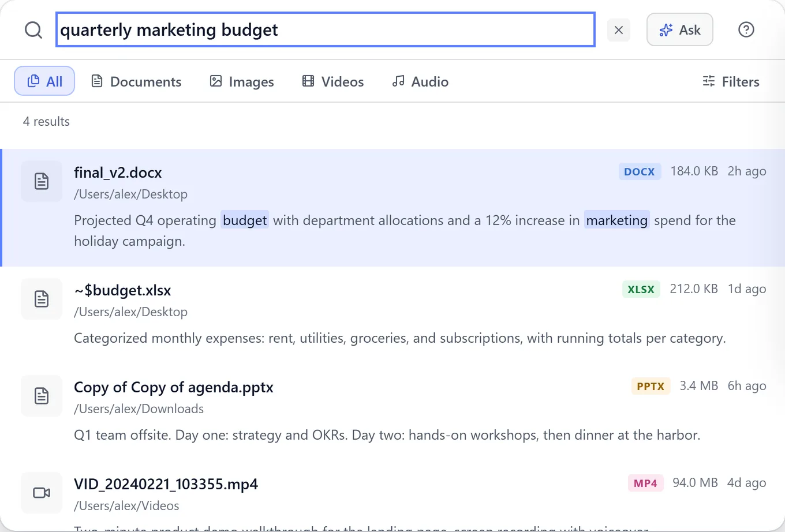Click the 2h ago timestamp
The width and height of the screenshot is (785, 532).
pyautogui.click(x=747, y=171)
